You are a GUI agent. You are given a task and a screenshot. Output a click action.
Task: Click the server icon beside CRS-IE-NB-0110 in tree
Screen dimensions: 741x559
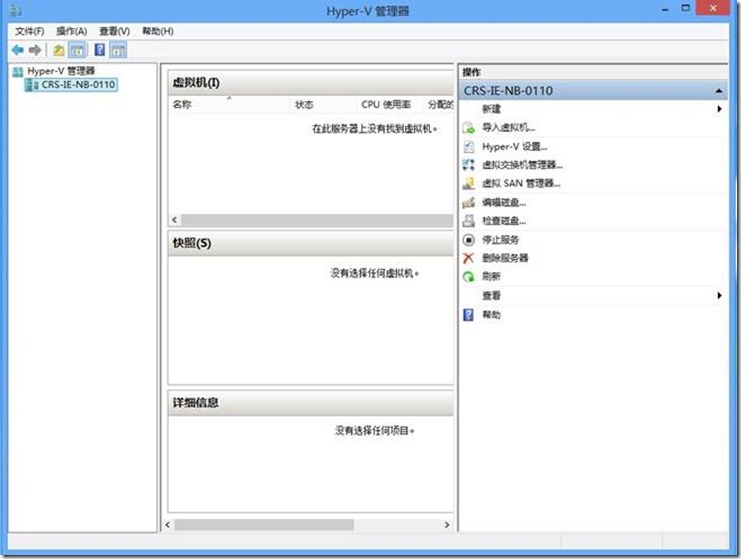[32, 85]
